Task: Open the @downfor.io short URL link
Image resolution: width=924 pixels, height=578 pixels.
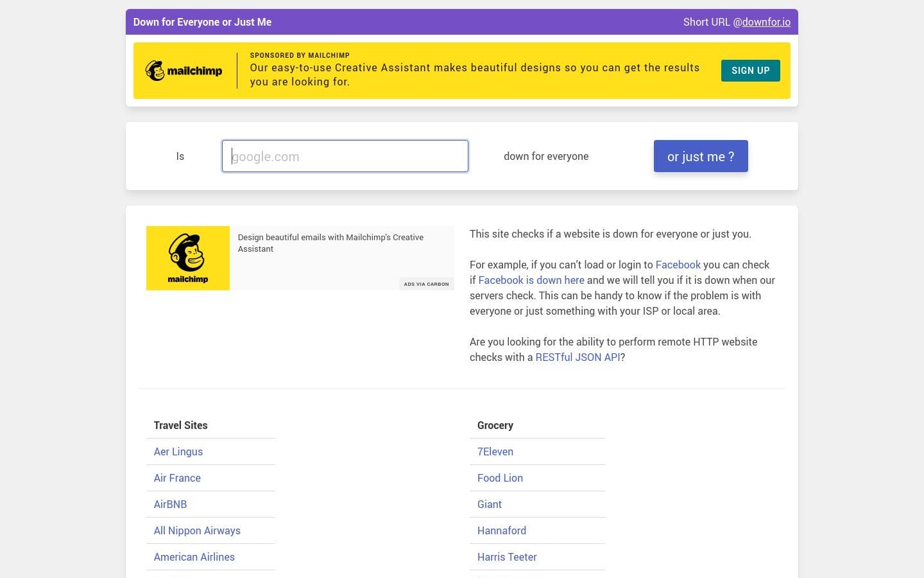Action: click(x=762, y=22)
